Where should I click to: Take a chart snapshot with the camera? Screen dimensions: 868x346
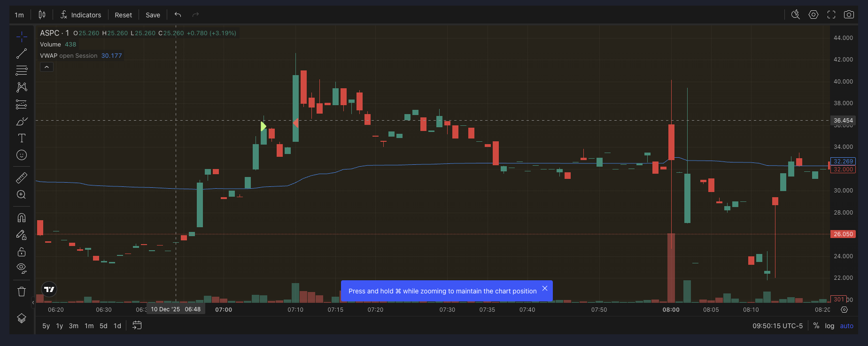pos(849,15)
